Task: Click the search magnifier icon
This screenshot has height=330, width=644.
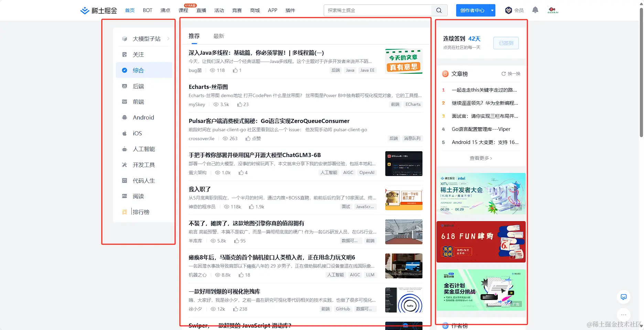Action: [x=439, y=10]
